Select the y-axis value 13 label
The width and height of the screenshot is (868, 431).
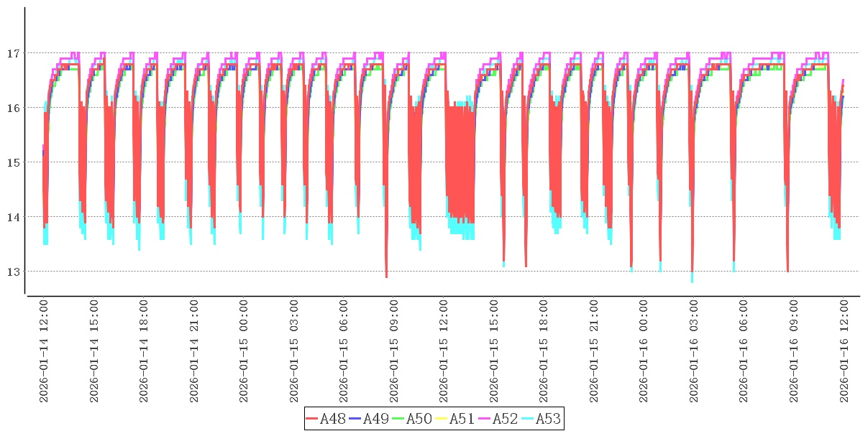pos(13,272)
